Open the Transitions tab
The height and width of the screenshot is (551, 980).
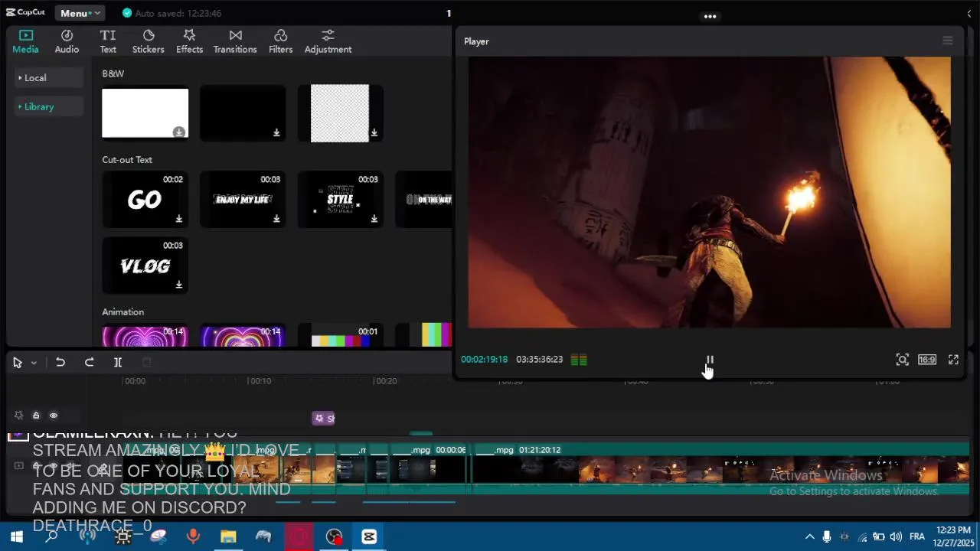(x=235, y=41)
